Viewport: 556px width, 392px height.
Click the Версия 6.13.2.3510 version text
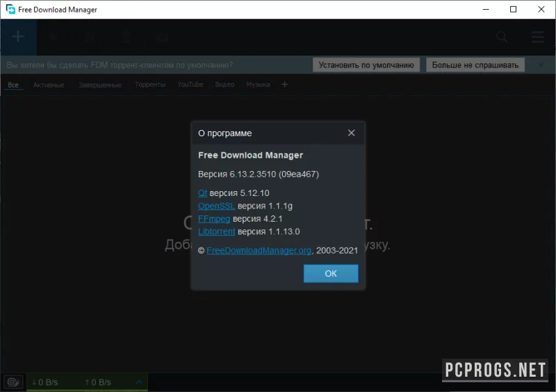click(259, 174)
